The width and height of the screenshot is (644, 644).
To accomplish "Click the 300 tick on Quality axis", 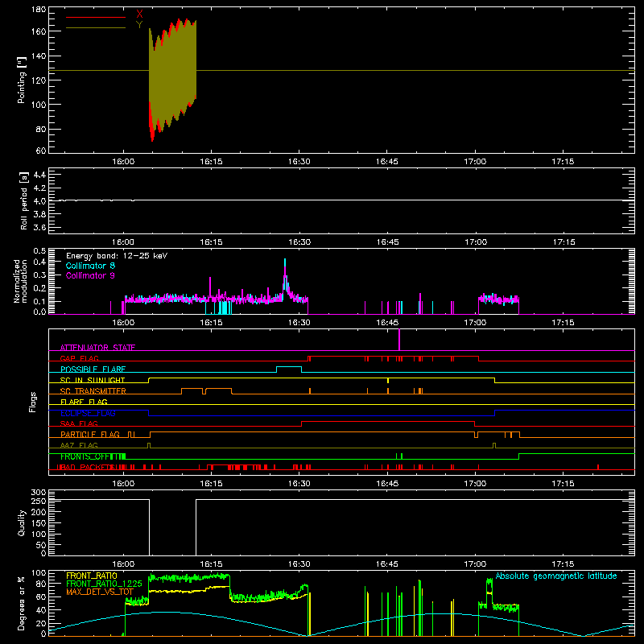I will coord(39,493).
